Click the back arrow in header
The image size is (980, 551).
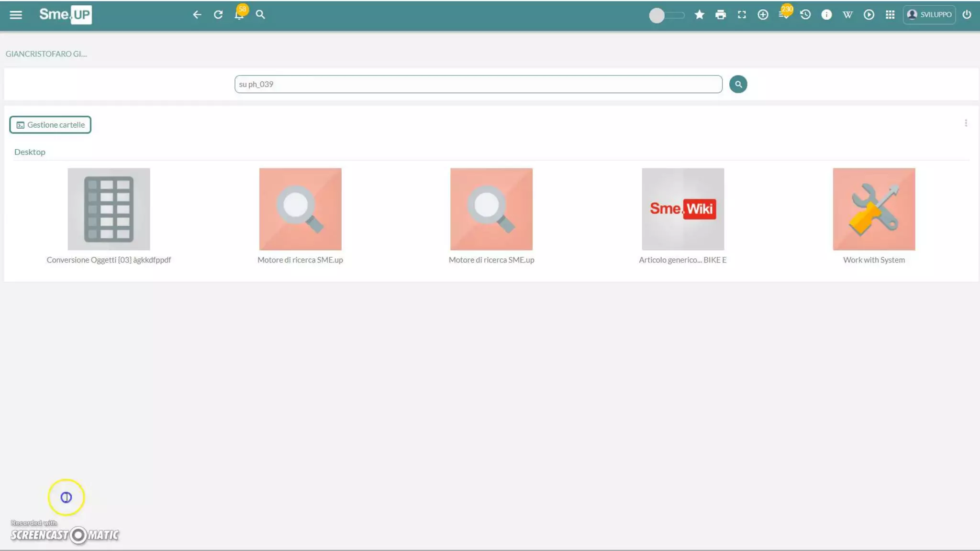point(197,15)
